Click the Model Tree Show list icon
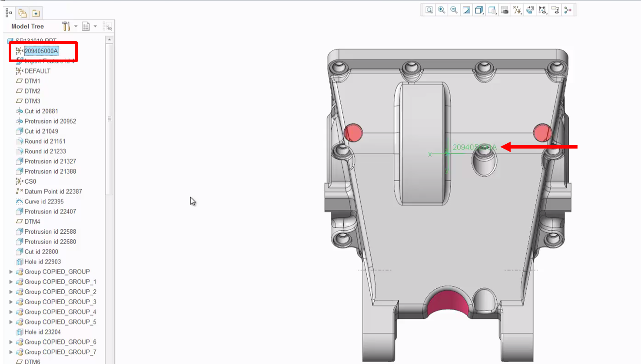 coord(86,26)
